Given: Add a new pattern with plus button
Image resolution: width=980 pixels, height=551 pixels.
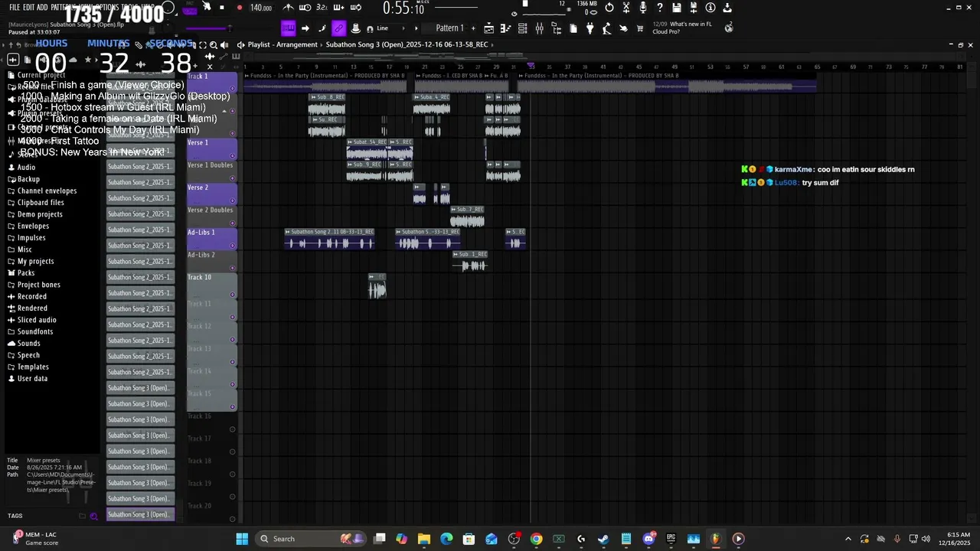Looking at the screenshot, I should pos(472,28).
